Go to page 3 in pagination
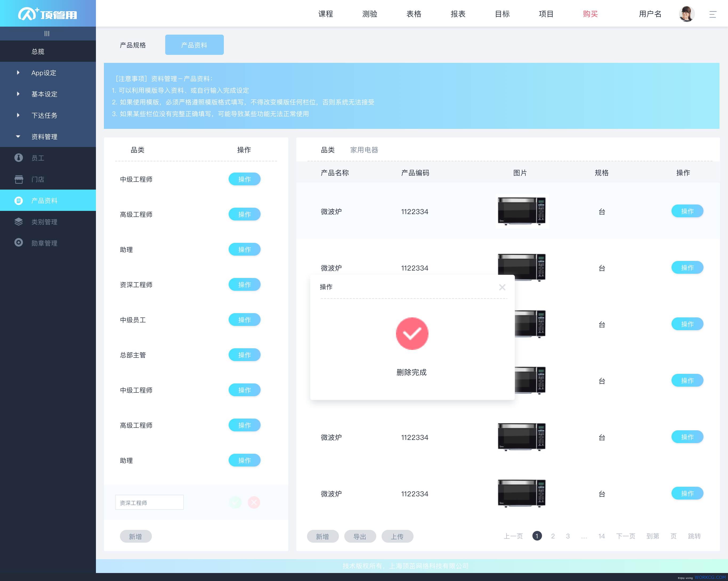 pos(568,536)
